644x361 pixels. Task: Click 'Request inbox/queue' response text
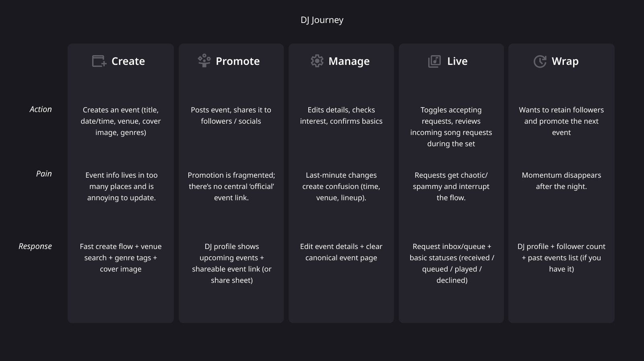[x=452, y=263]
